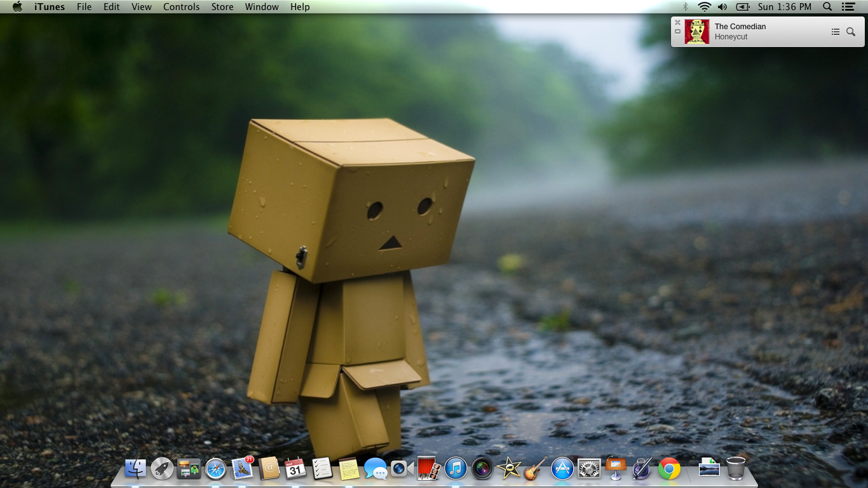Open Photo Booth from the Dock
Viewport: 868px width, 488px height.
[428, 469]
